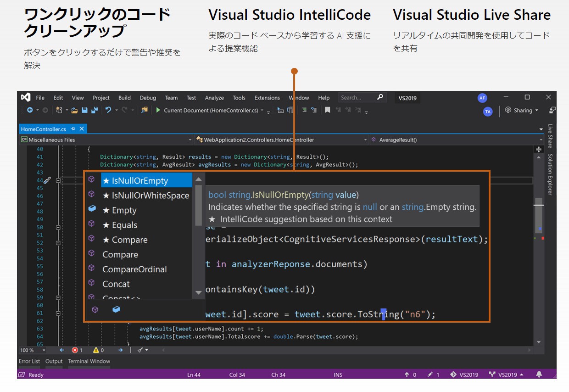
Task: Toggle the methods filter in IntelliSense footer
Action: (x=95, y=310)
